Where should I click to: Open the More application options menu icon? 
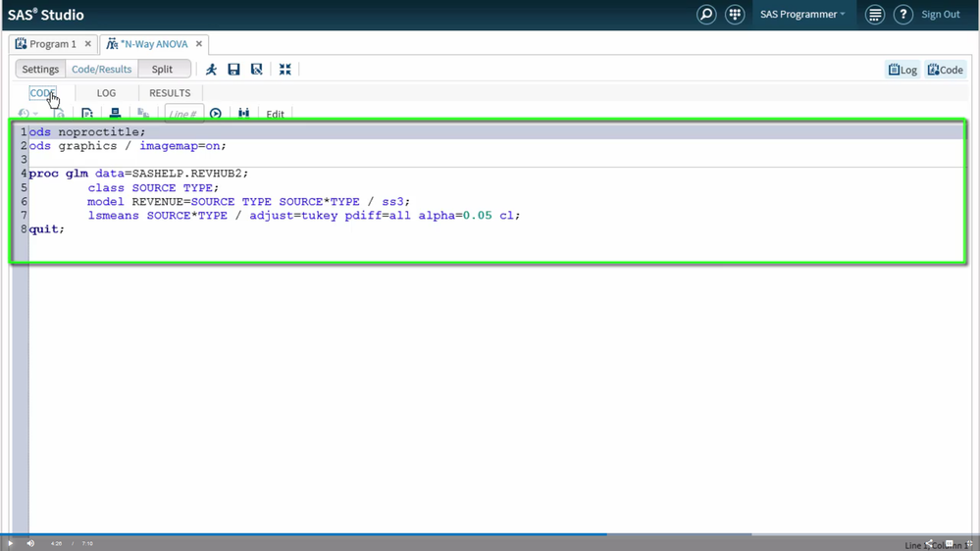tap(875, 15)
